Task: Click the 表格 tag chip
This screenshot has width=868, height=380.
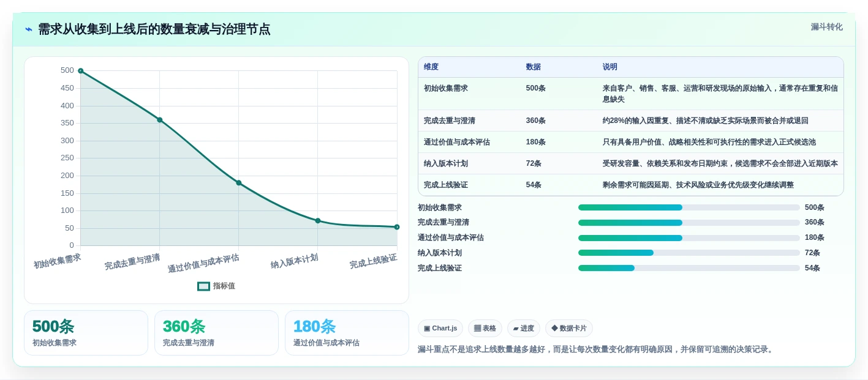Action: point(485,329)
